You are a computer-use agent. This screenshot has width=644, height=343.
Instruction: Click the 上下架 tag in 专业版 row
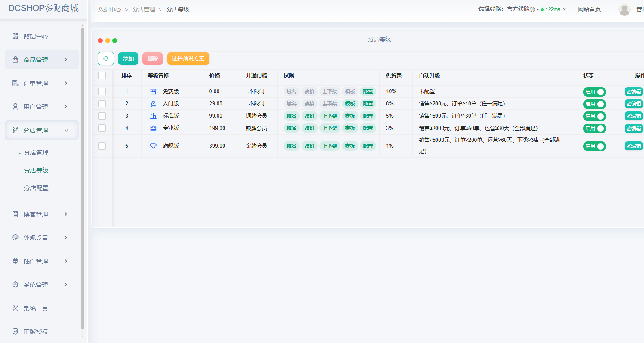coord(330,128)
